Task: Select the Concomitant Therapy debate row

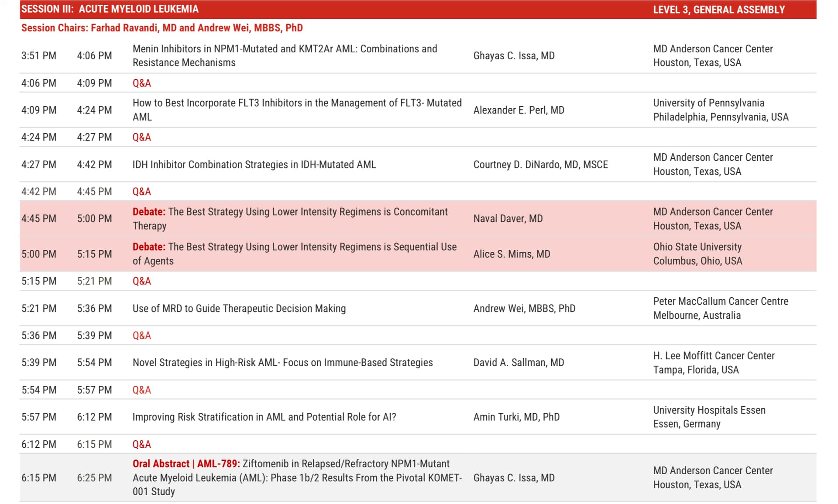Action: tap(290, 218)
